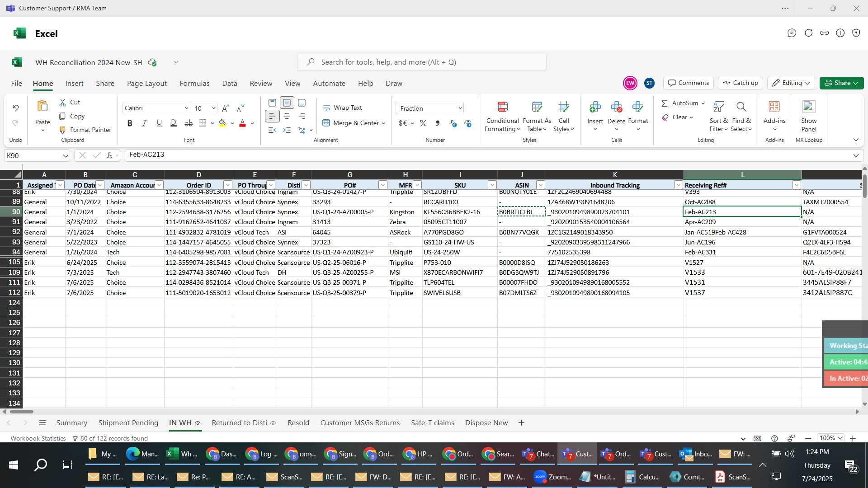Click the green Share button

[x=841, y=83]
